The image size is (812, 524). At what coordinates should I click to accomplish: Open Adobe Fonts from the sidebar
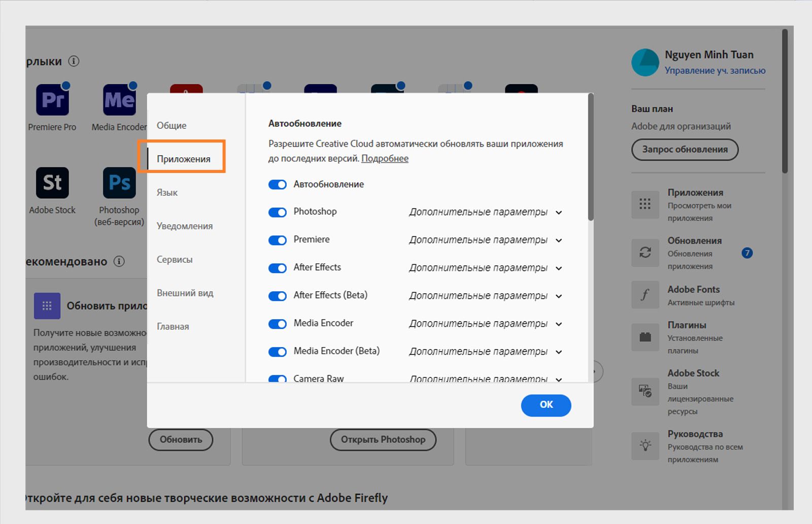(x=645, y=295)
